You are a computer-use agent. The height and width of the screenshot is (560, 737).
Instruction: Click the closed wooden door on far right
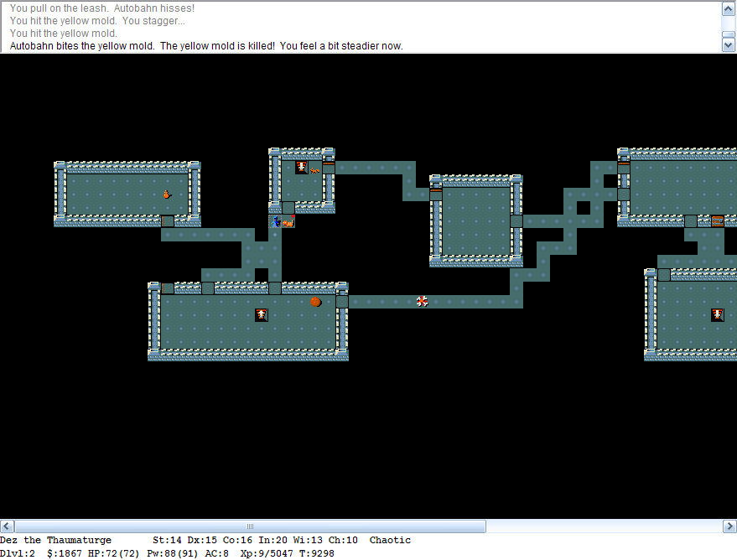click(x=717, y=220)
